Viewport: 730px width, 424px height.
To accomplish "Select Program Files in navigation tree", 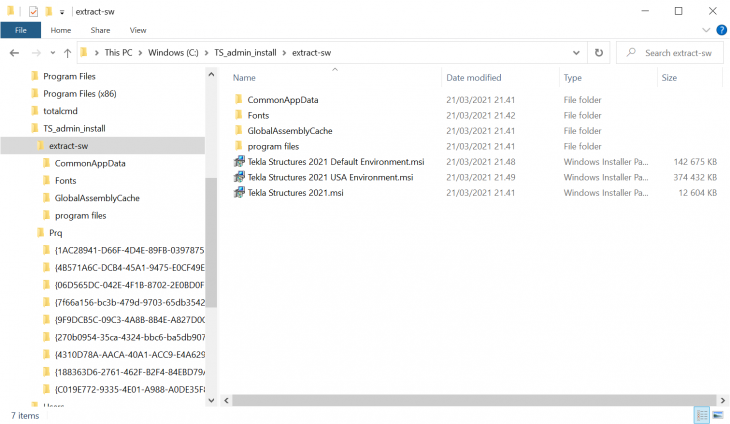I will pyautogui.click(x=69, y=76).
